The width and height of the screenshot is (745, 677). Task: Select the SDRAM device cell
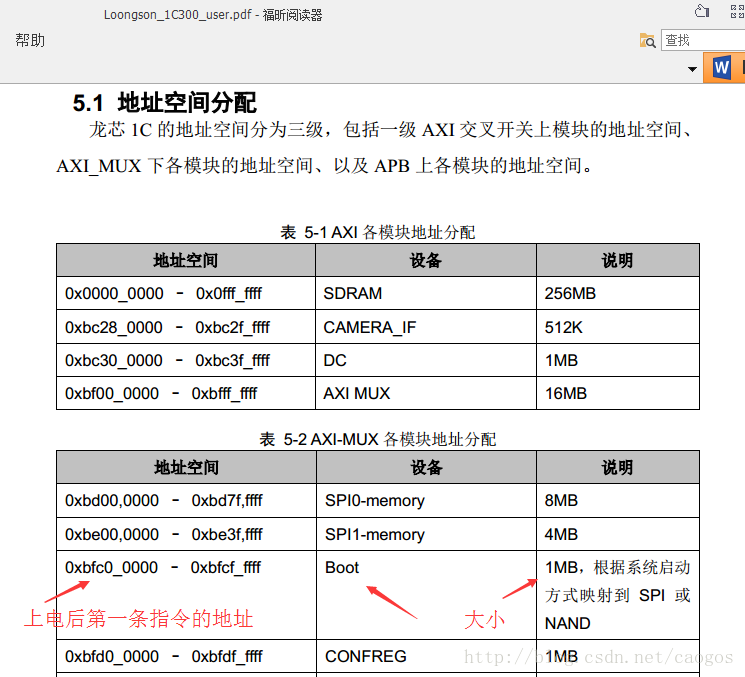point(426,294)
